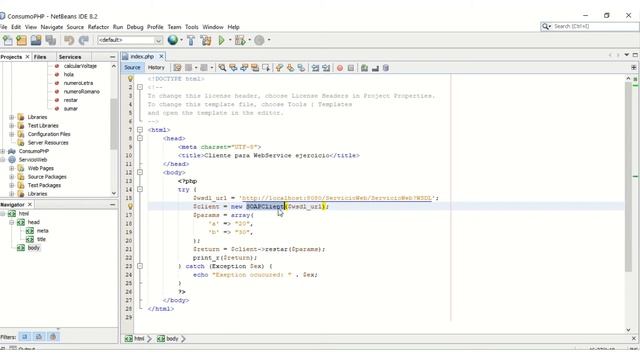640x360 pixels.
Task: Start macro recording with the red circle
Action: (x=340, y=68)
